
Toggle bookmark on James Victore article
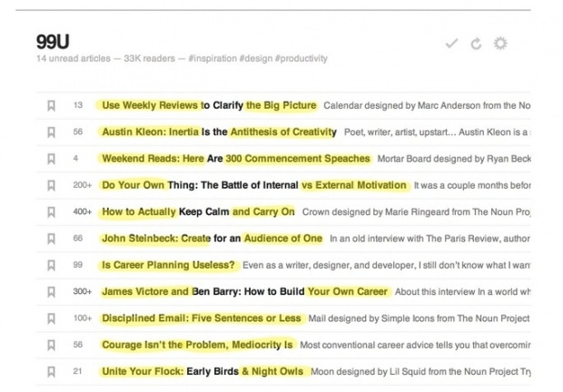51,292
